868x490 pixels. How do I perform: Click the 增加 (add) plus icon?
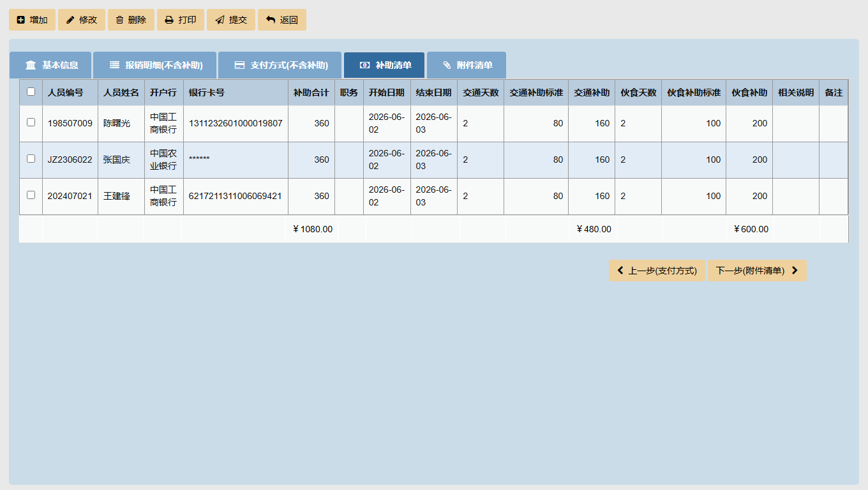20,20
